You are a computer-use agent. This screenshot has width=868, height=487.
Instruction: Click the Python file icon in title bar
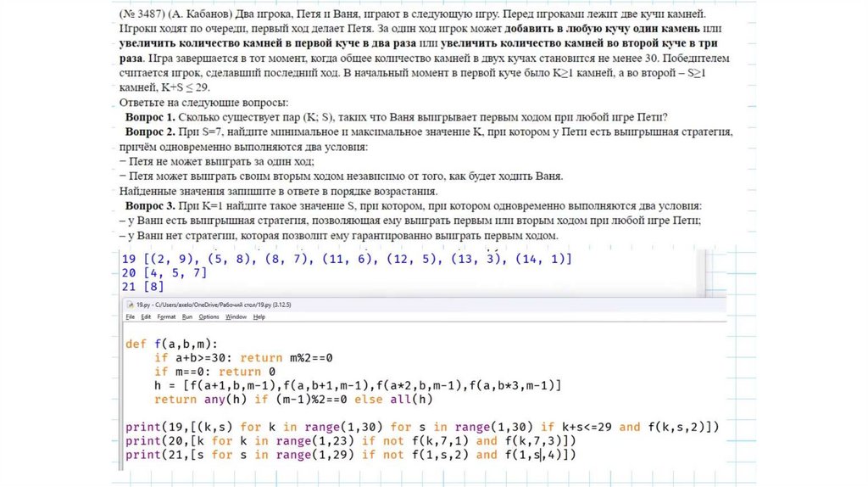pyautogui.click(x=130, y=305)
